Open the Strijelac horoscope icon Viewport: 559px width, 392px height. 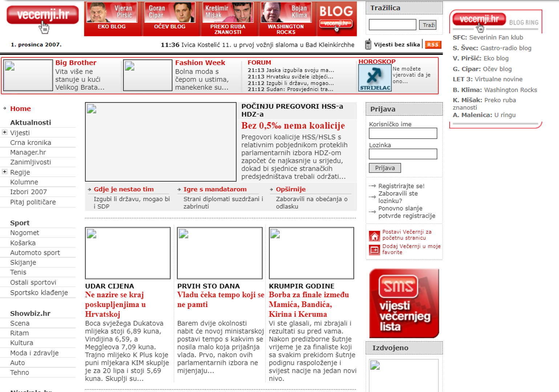[374, 78]
